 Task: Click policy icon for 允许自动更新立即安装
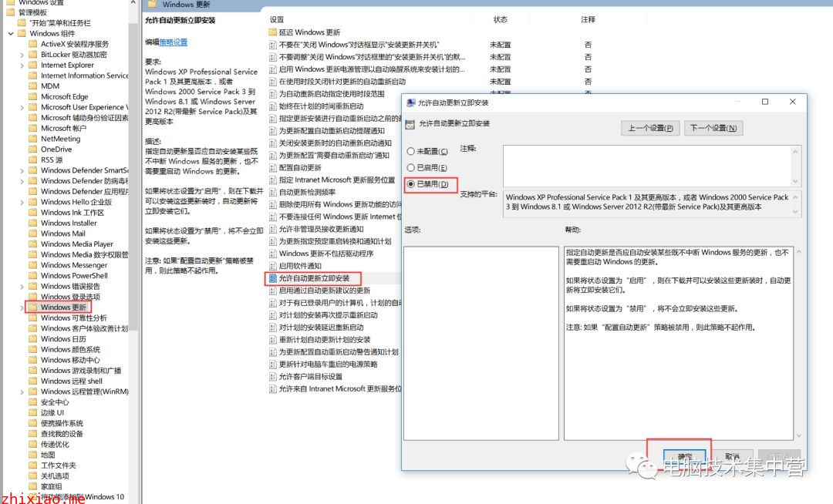(x=272, y=278)
